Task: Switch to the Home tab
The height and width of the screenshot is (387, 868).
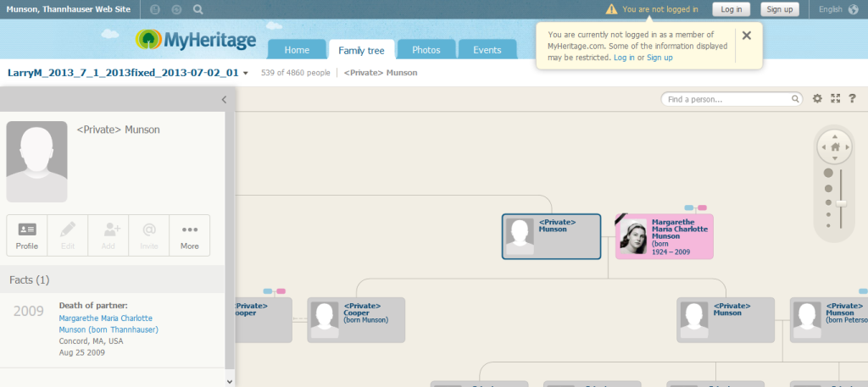Action: 297,50
